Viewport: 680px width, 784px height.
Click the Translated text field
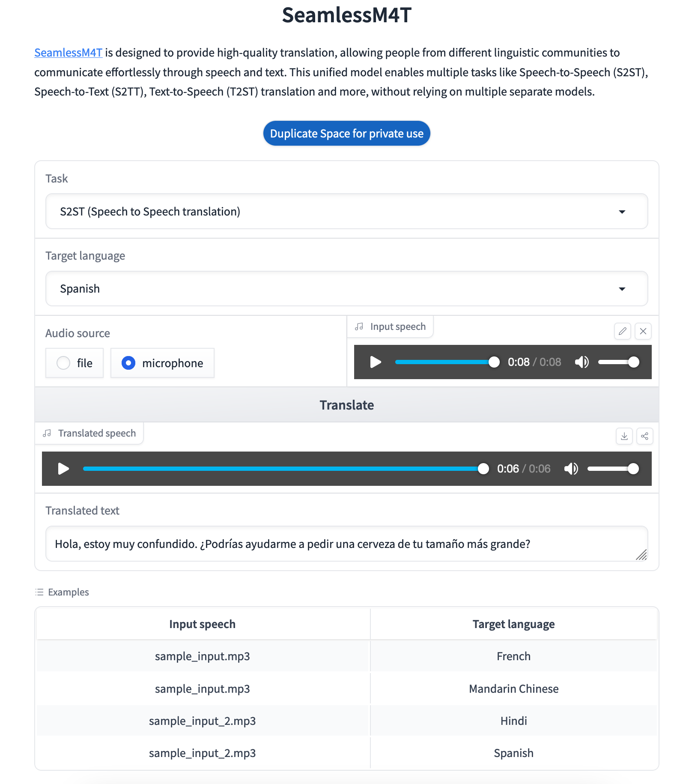347,544
